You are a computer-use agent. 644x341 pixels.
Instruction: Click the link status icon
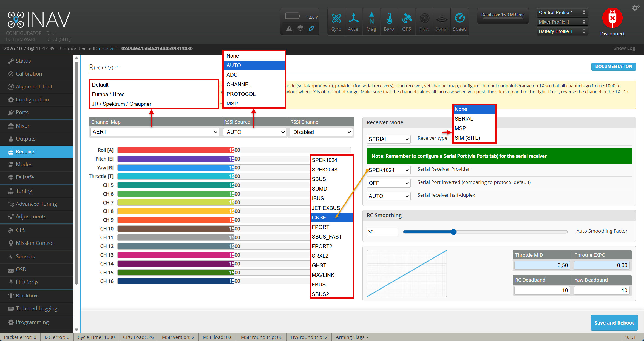(x=311, y=28)
